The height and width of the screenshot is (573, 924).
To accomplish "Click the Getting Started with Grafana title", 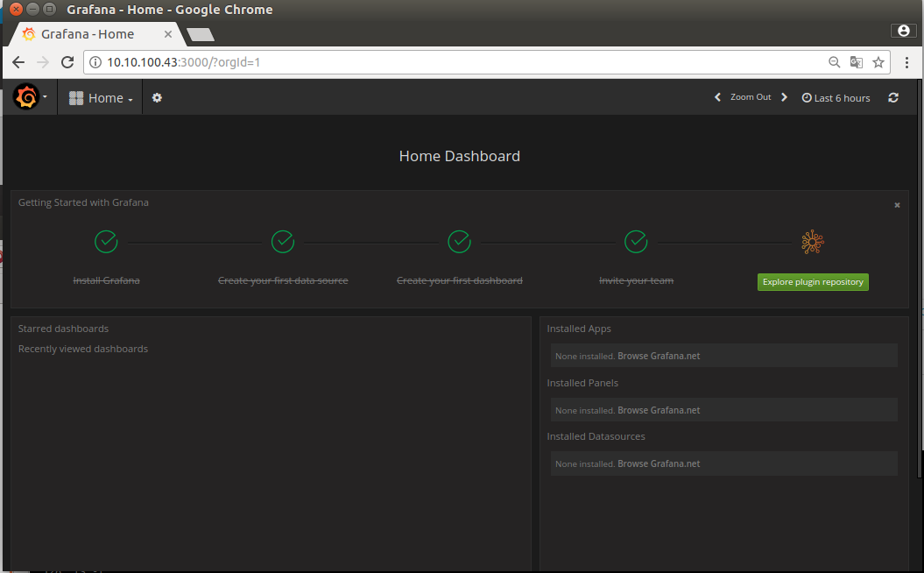I will pyautogui.click(x=83, y=202).
